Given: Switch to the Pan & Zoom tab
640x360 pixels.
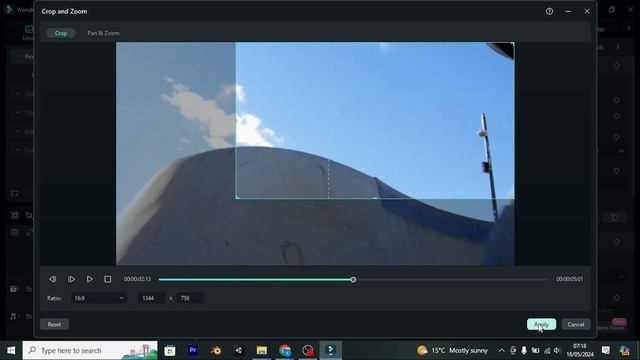Looking at the screenshot, I should click(103, 33).
